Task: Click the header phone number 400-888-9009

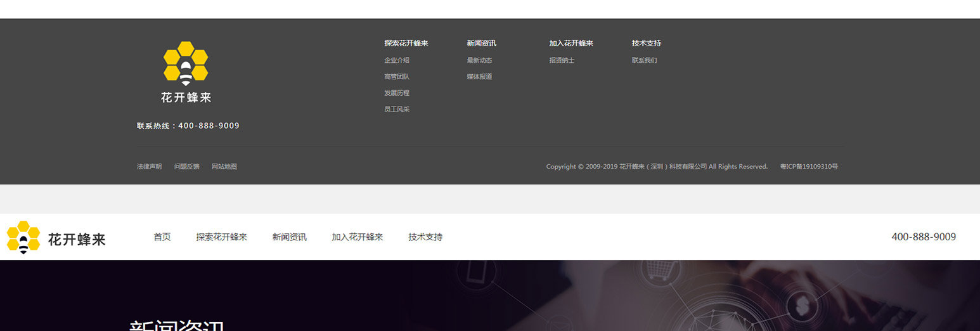Action: pyautogui.click(x=924, y=237)
